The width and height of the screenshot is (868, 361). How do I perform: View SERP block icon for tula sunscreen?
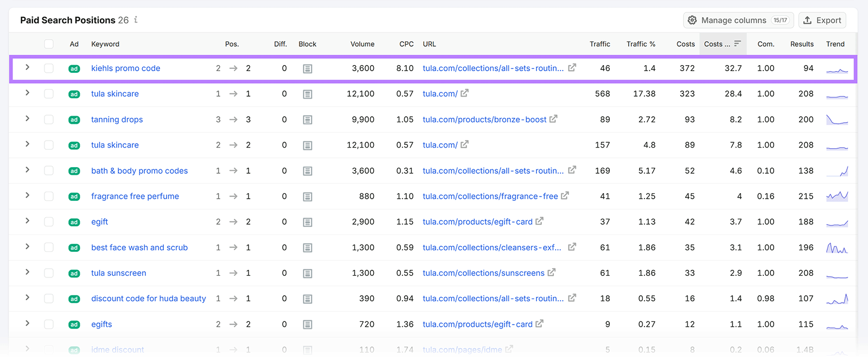308,273
